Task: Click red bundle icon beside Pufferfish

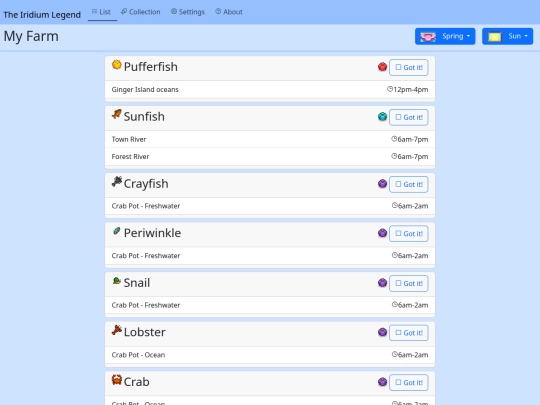Action: (x=382, y=67)
